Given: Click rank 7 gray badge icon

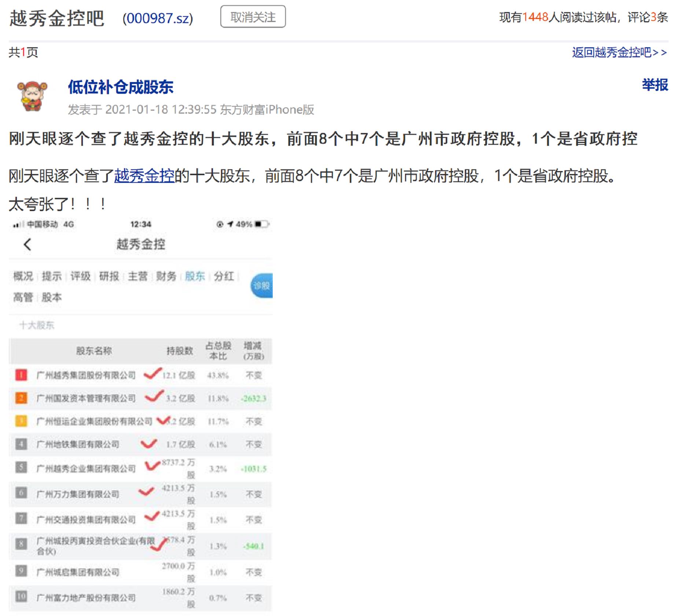Looking at the screenshot, I should (x=21, y=519).
